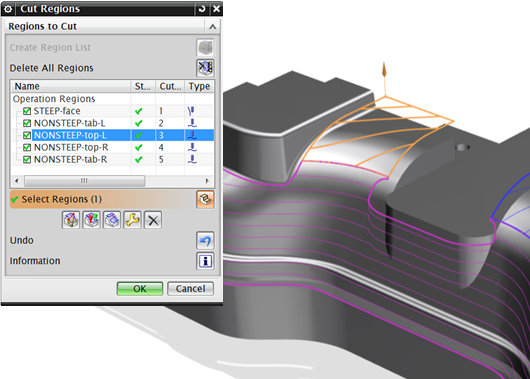
Task: Click the Type column header
Action: tap(199, 86)
